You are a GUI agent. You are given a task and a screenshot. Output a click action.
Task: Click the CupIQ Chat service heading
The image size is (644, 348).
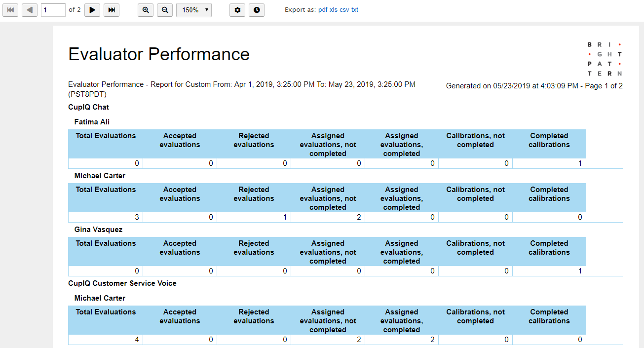(89, 107)
